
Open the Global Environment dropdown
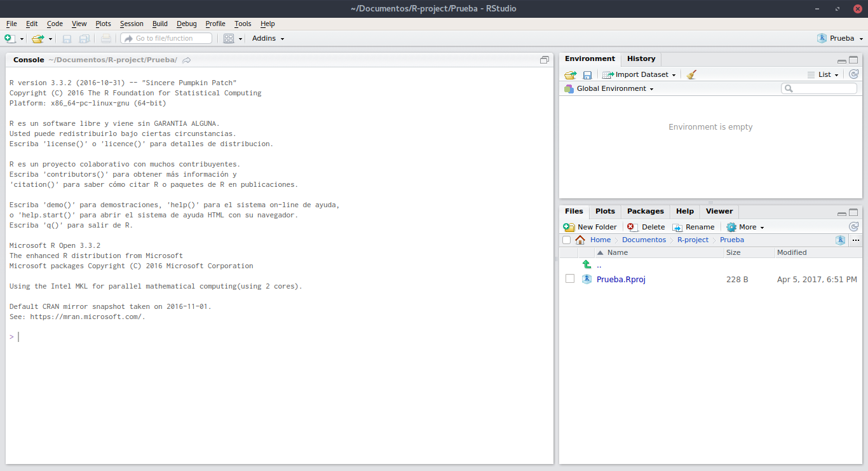point(609,88)
